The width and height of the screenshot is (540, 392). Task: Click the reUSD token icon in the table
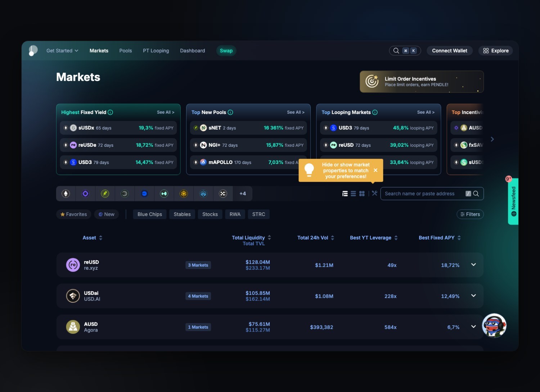click(x=73, y=265)
